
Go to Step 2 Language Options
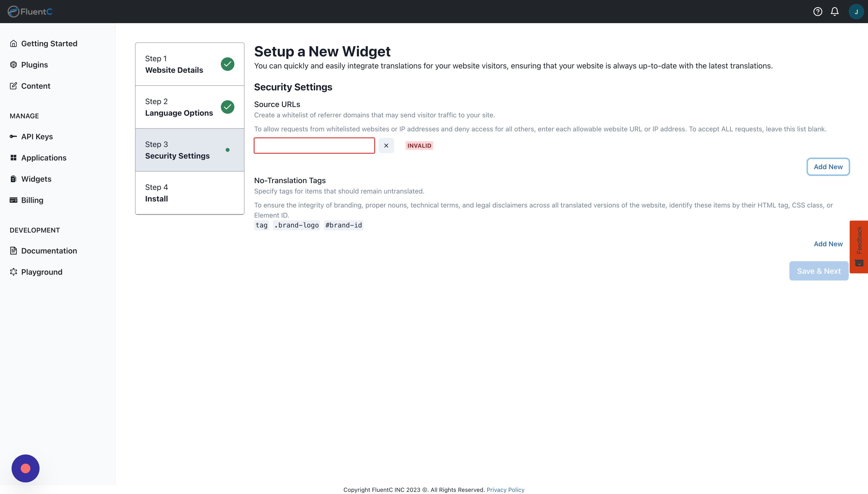tap(190, 107)
